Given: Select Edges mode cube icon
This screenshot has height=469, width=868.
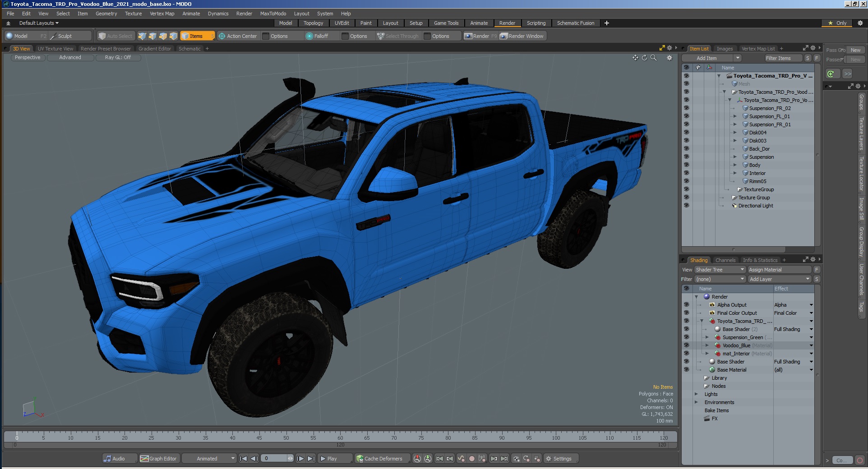Looking at the screenshot, I should pos(152,36).
